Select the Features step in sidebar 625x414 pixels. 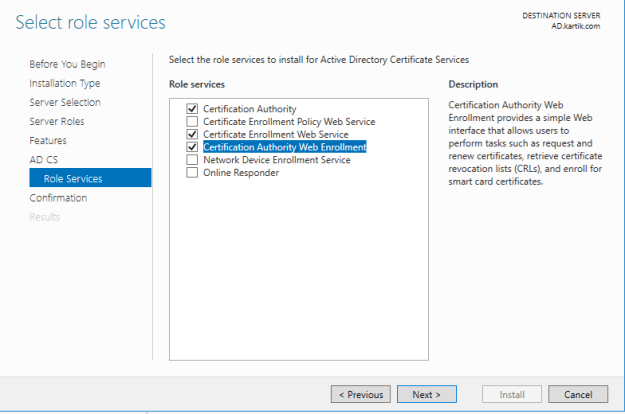(48, 141)
